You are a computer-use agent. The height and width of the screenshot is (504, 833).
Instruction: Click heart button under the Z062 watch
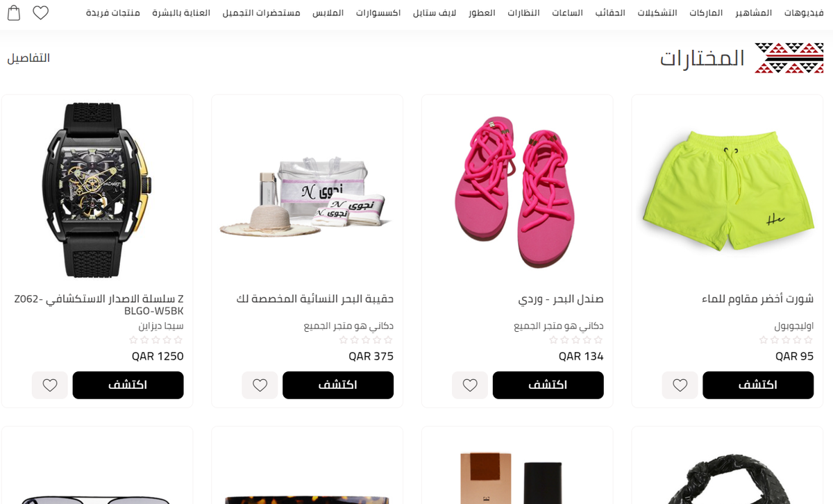[50, 385]
